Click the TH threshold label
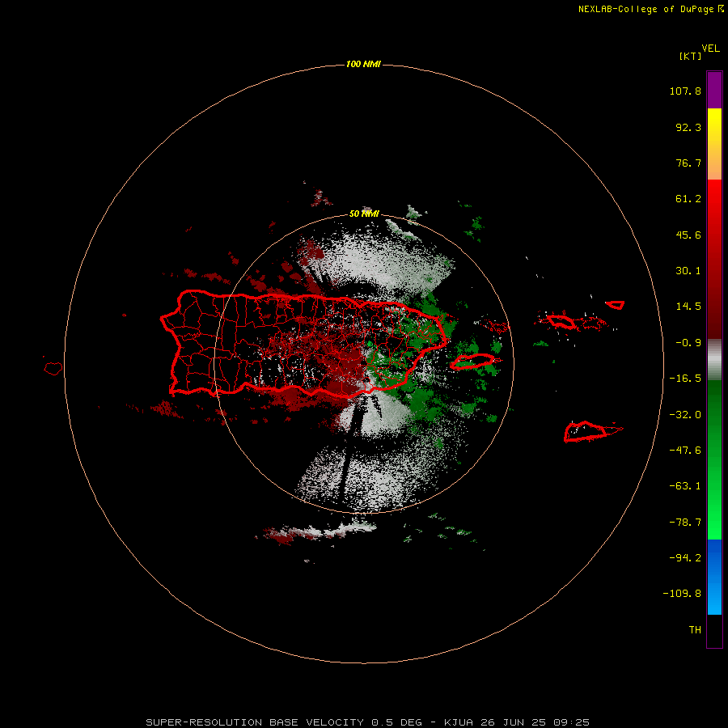The image size is (728, 728). coord(695,630)
